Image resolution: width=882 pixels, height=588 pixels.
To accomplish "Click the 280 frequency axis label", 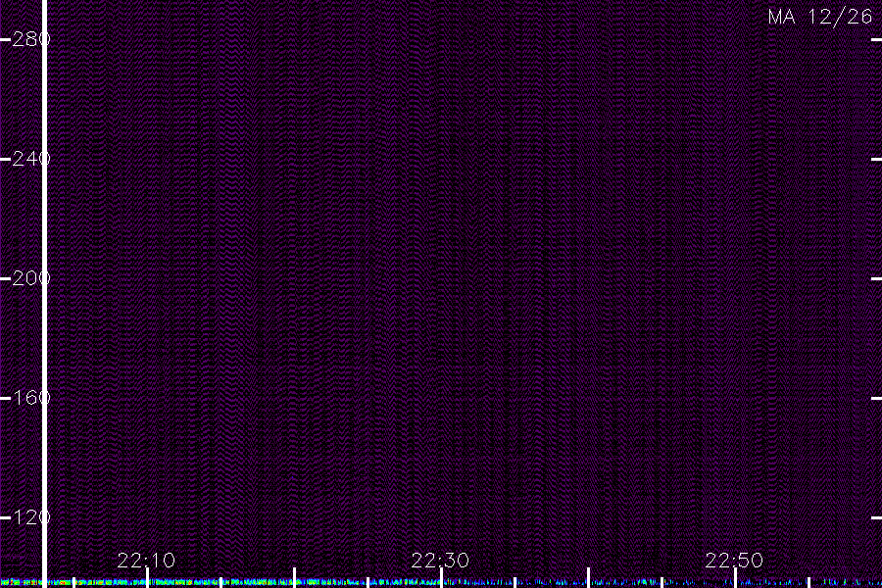I will [x=31, y=39].
